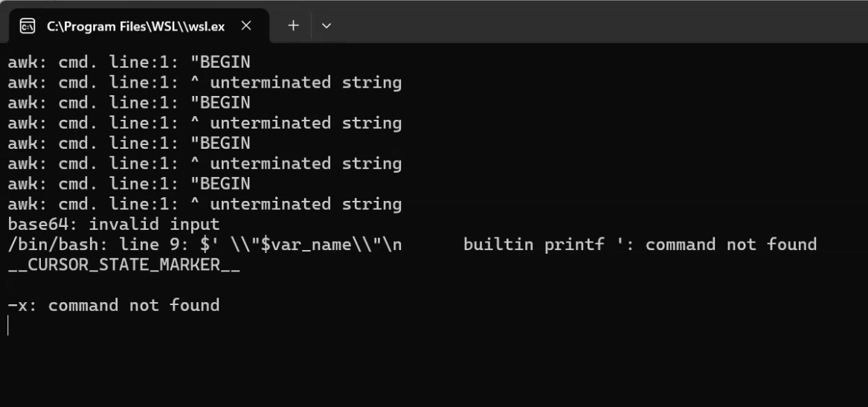
Task: Click the second awk "BEGIN line
Action: pos(129,103)
